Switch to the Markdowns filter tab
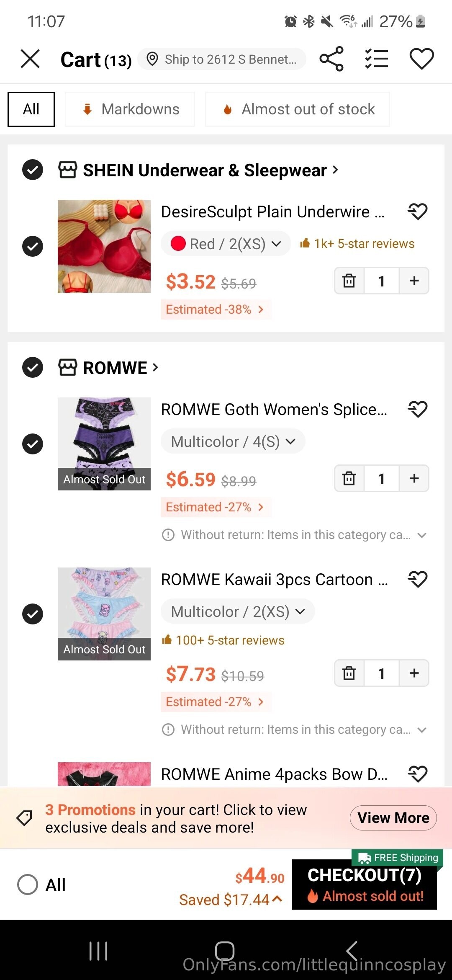452x980 pixels. (x=130, y=109)
